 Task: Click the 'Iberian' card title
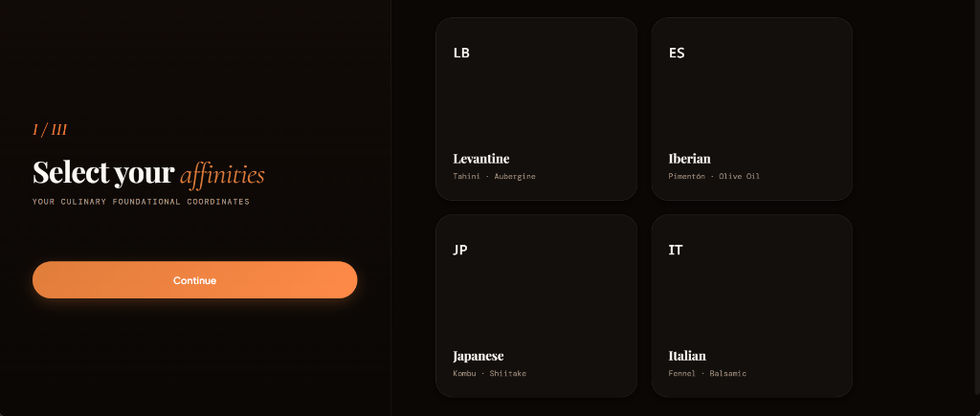tap(689, 159)
